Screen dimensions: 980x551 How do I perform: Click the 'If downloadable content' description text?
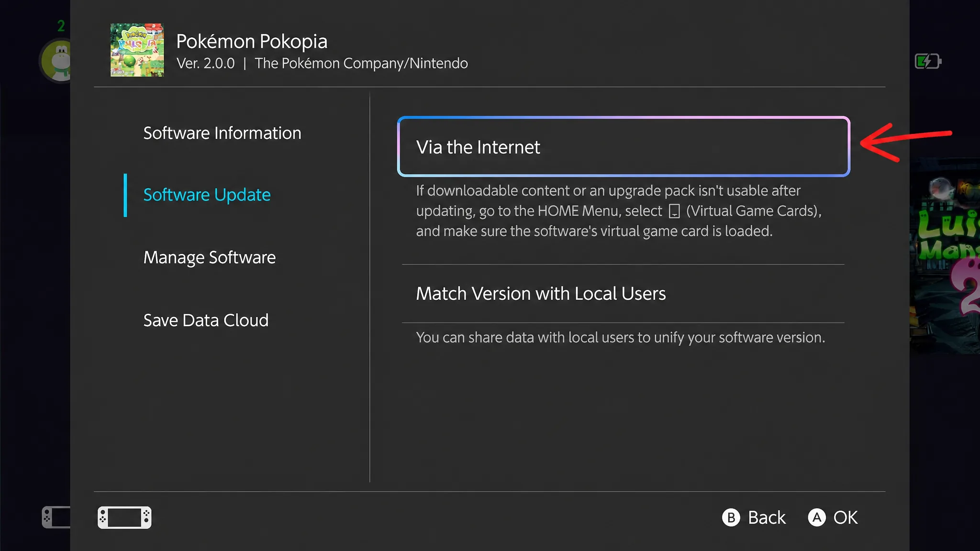[x=619, y=211]
